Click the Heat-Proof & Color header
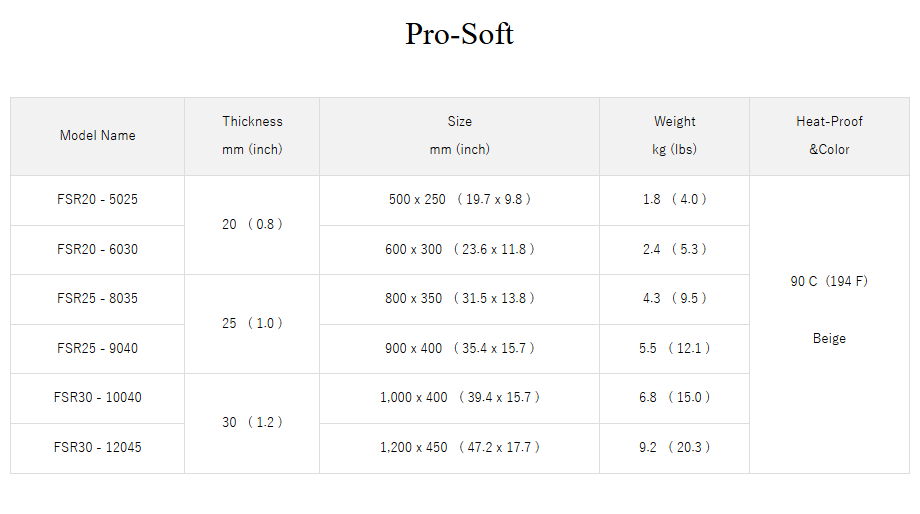This screenshot has width=920, height=514. coord(829,135)
